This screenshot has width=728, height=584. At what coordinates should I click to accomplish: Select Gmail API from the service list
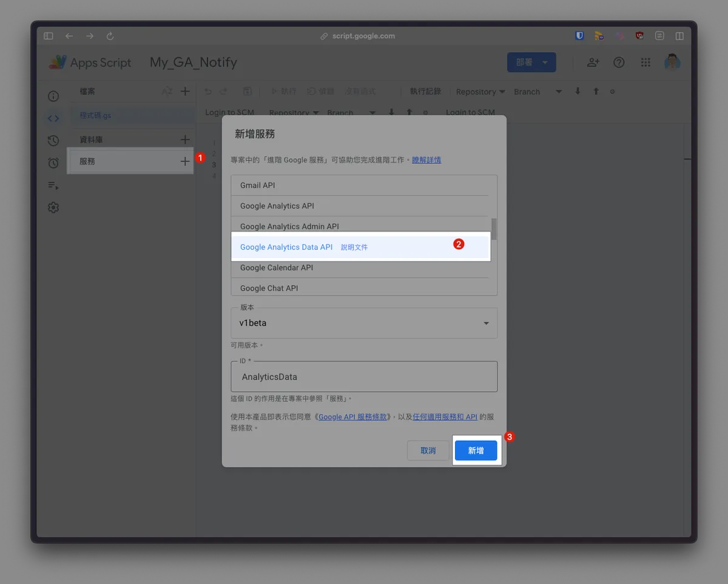[x=258, y=185]
